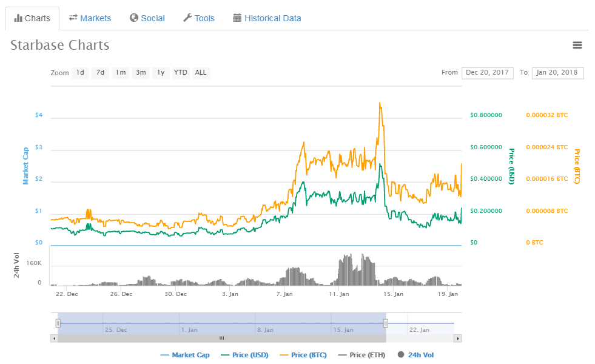The image size is (595, 364).
Task: Toggle the Price (ETH) series in legend
Action: pyautogui.click(x=361, y=355)
